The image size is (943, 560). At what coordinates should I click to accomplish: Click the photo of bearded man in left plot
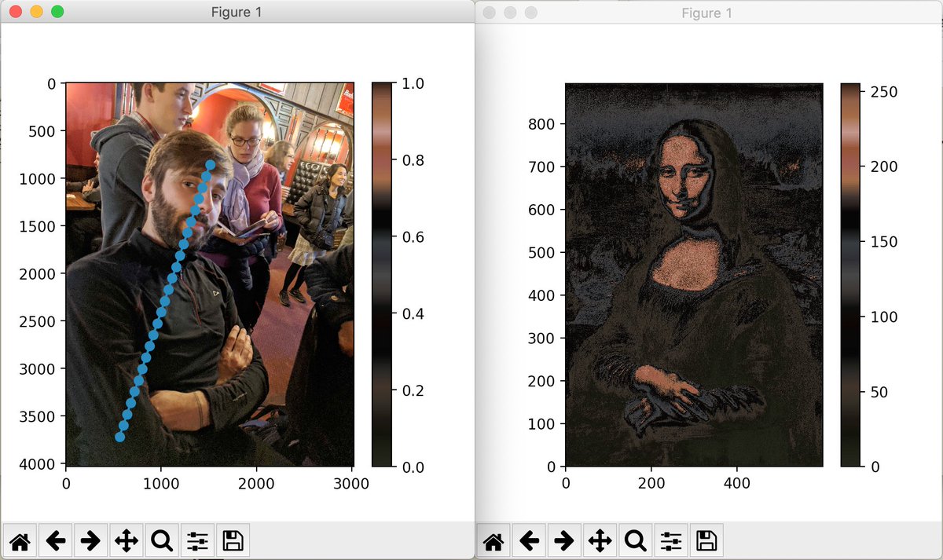pos(209,274)
